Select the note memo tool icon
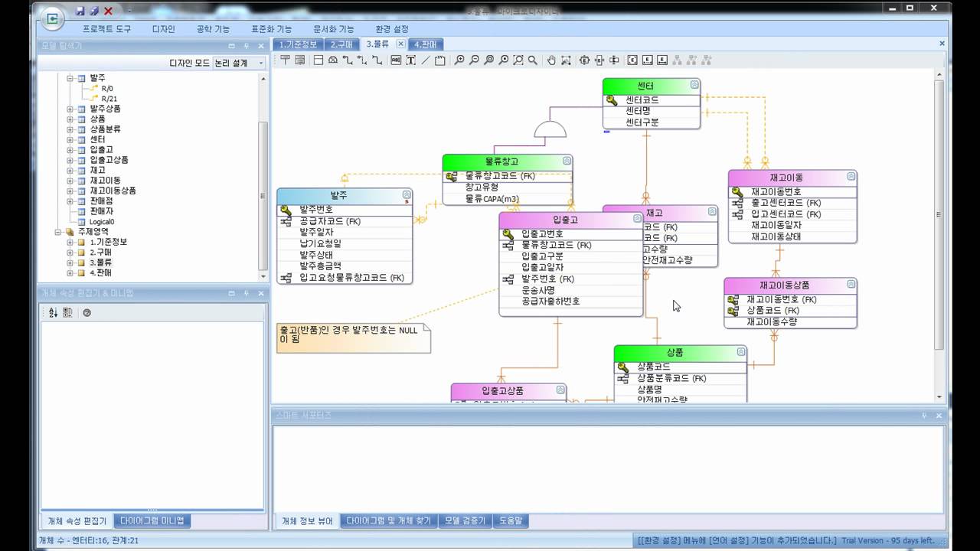 click(439, 60)
